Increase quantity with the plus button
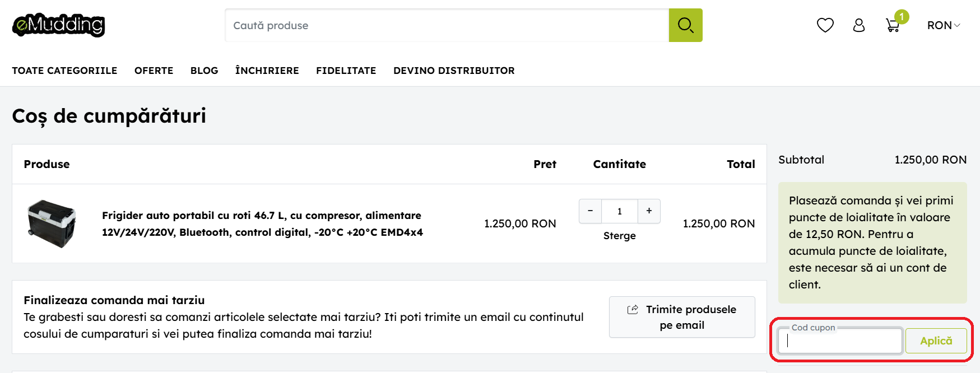 [649, 211]
